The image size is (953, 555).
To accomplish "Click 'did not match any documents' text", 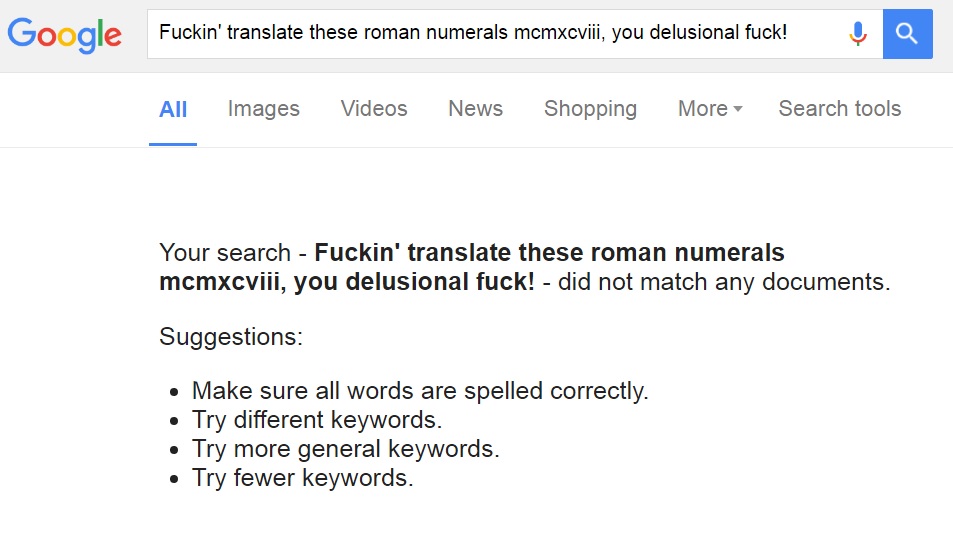I will click(x=722, y=282).
